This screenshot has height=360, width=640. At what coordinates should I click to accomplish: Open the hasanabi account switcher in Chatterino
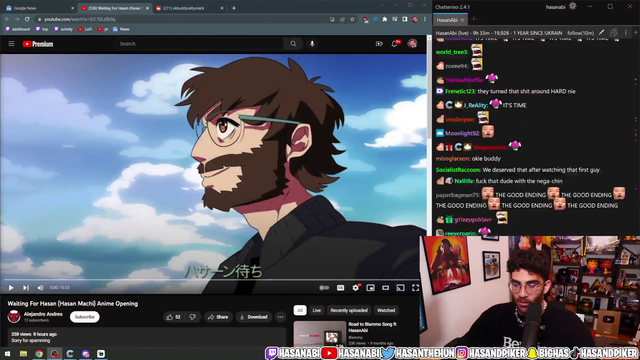(556, 7)
